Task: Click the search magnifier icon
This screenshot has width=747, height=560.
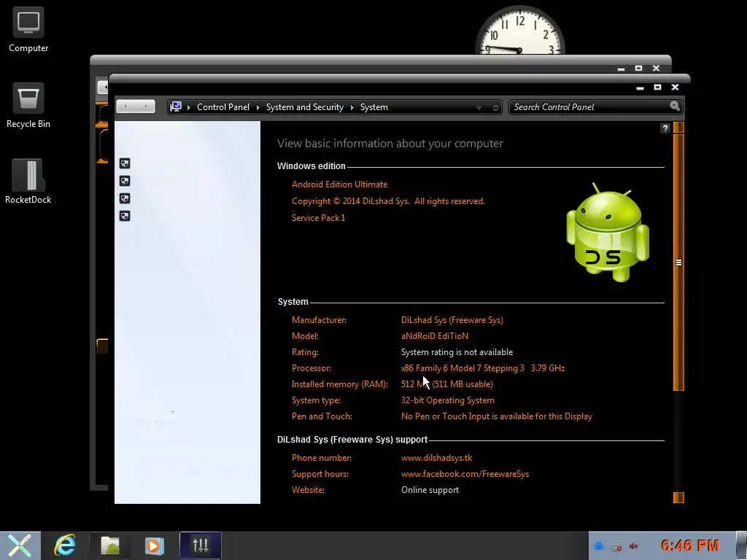Action: click(x=675, y=106)
